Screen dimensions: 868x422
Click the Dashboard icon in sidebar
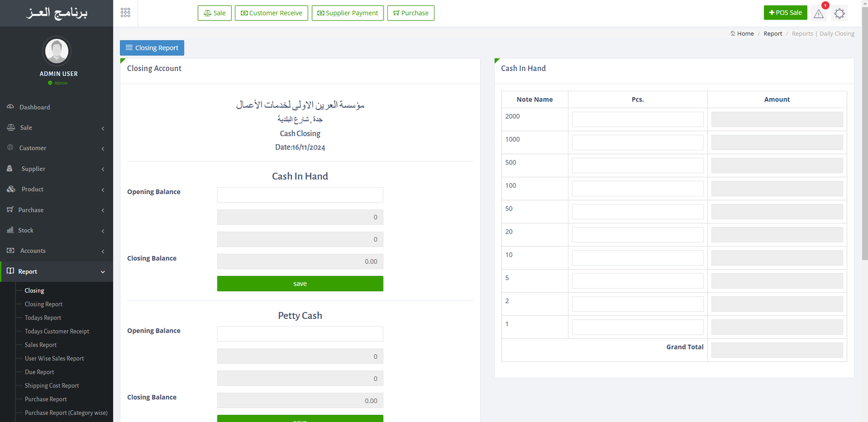tap(10, 107)
